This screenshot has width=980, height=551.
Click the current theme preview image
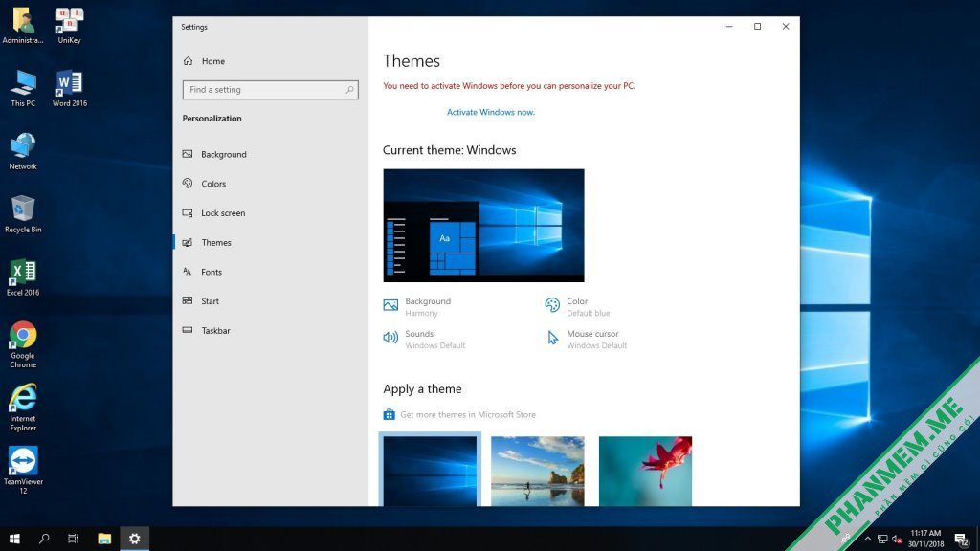(483, 225)
